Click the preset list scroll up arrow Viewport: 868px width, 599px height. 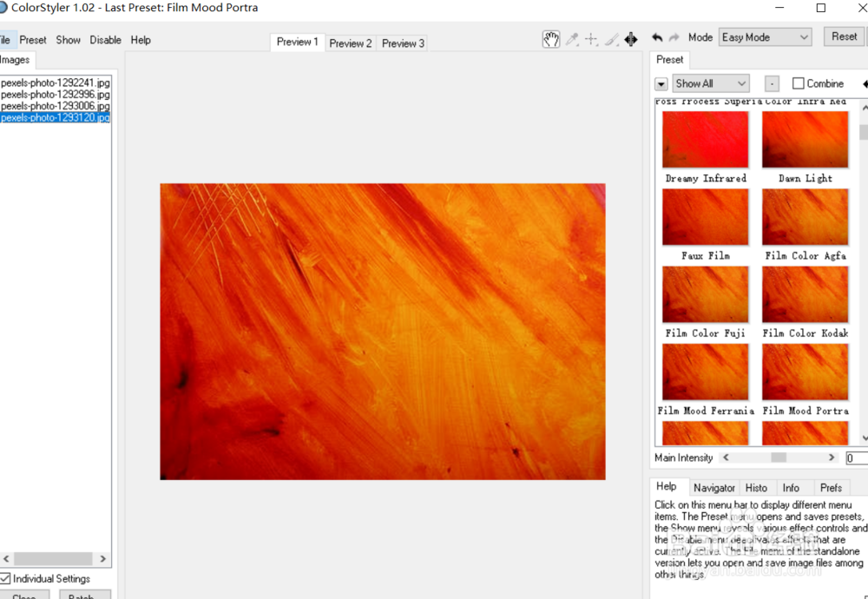[x=865, y=108]
